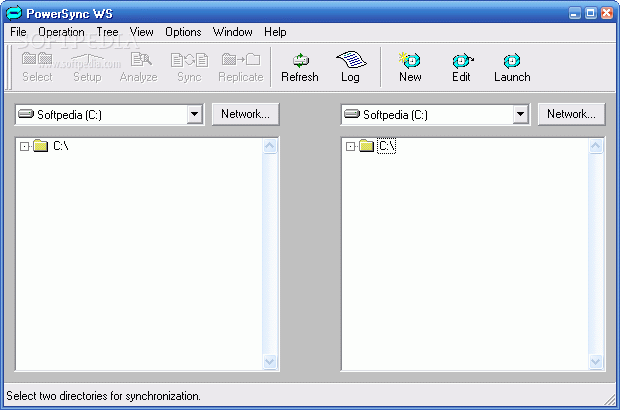Open the Operation menu
Image resolution: width=620 pixels, height=410 pixels.
(61, 32)
